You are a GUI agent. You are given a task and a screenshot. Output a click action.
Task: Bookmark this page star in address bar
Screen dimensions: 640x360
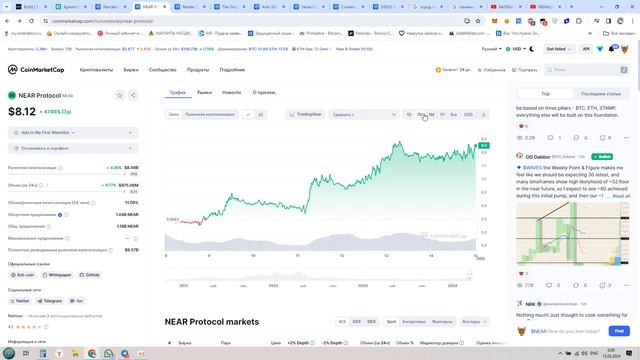coord(478,21)
